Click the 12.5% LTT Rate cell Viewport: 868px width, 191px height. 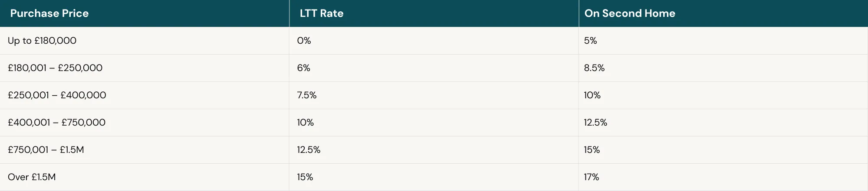pos(309,150)
